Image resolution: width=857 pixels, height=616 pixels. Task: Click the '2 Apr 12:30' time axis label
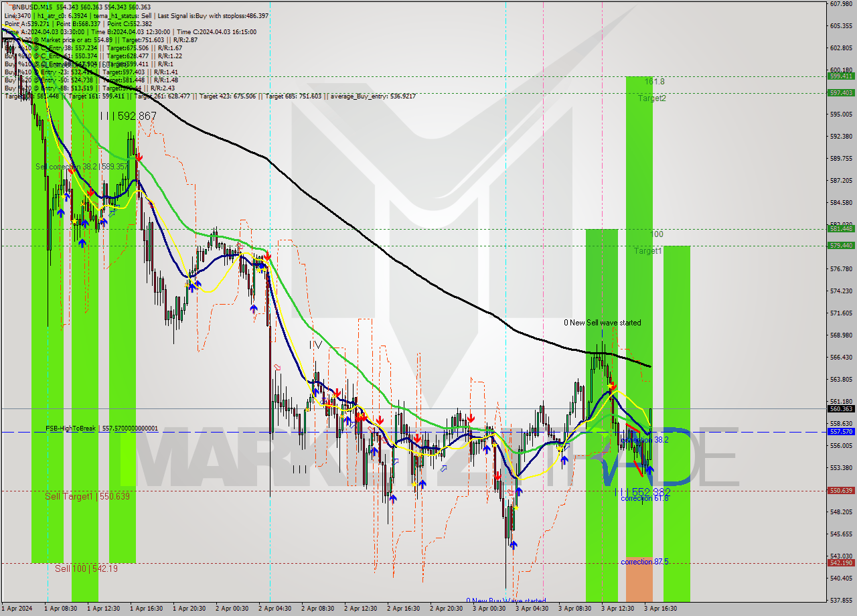(362, 609)
